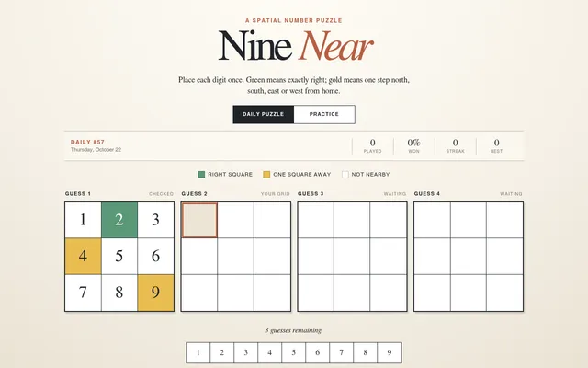The image size is (588, 368).
Task: Click the top-right cell of Guess 2 grid
Action: [272, 221]
